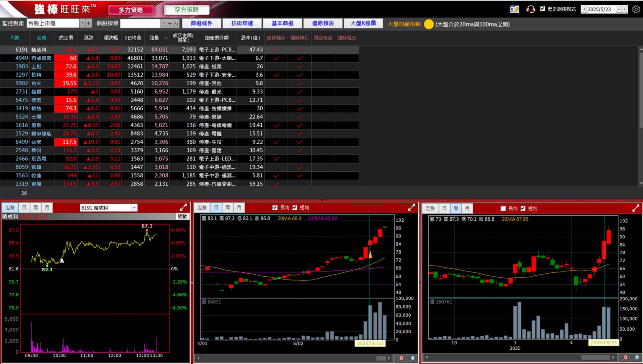Screen dimensions: 643x364
Task: Click plus button beside 監控對象 dropdown
Action: pyautogui.click(x=88, y=23)
